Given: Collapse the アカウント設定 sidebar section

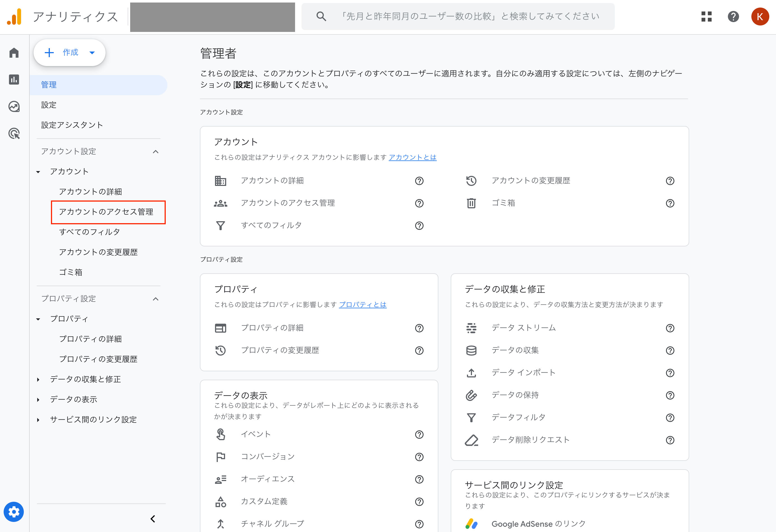Looking at the screenshot, I should (156, 151).
